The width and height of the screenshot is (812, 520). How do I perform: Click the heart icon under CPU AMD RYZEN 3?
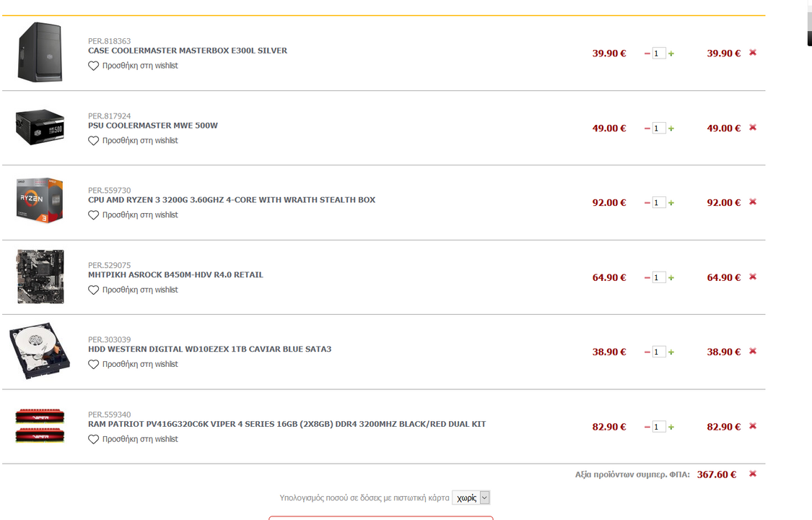[93, 215]
